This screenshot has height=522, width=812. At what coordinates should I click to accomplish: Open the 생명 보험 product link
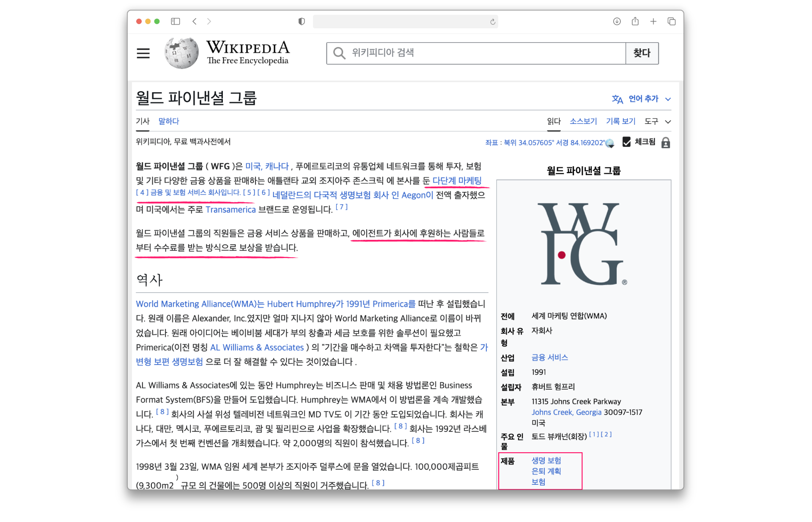[546, 460]
